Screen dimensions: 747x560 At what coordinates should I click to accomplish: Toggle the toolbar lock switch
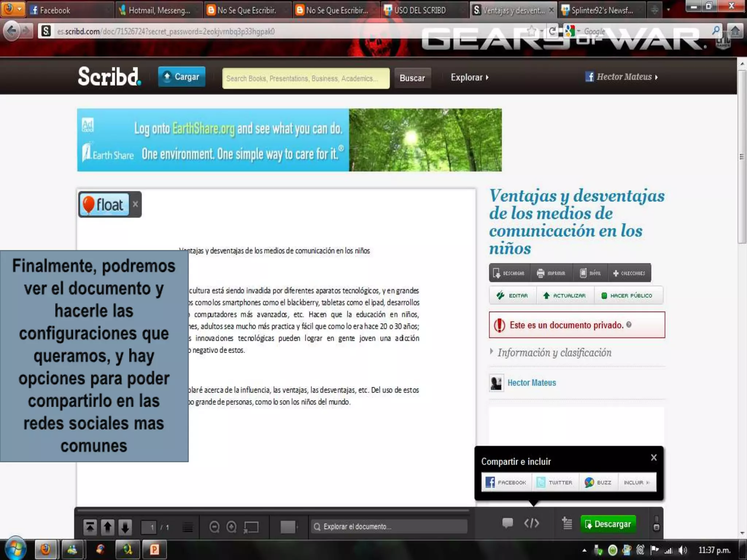point(656,524)
